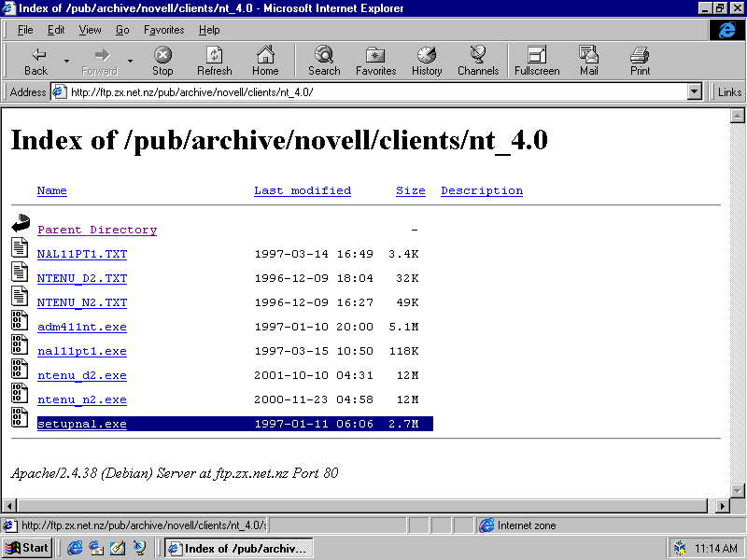Click the View Channels Quick Launch icon
Screen dimensions: 747x560
[139, 548]
